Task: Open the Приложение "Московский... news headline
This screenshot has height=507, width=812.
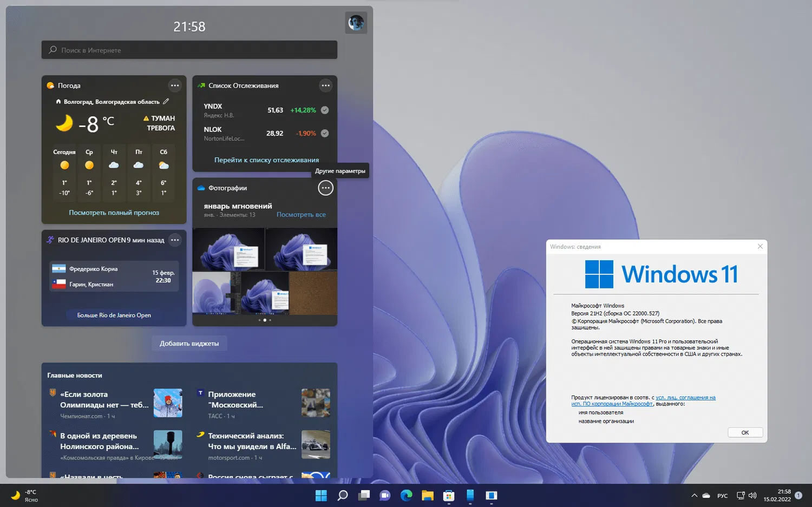Action: point(235,399)
